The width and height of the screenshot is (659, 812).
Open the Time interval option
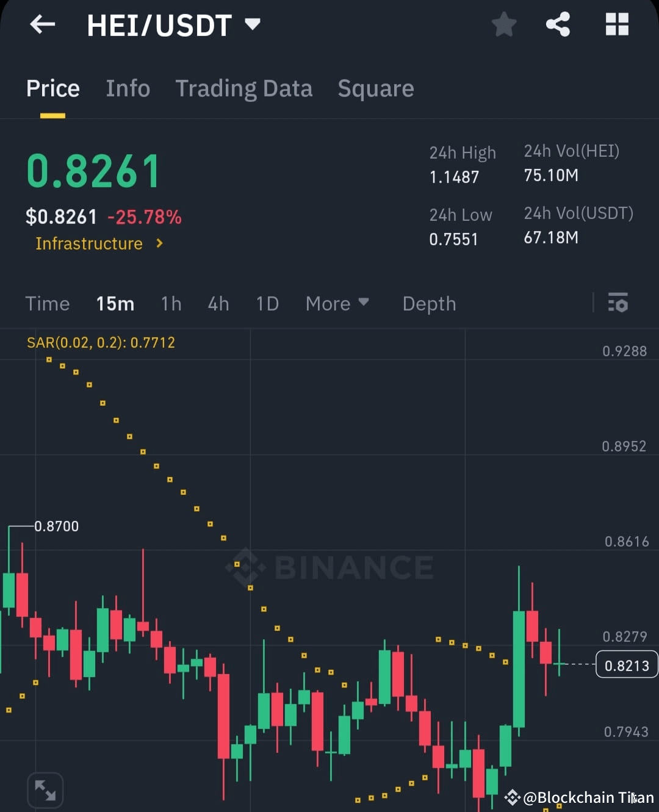coord(48,303)
